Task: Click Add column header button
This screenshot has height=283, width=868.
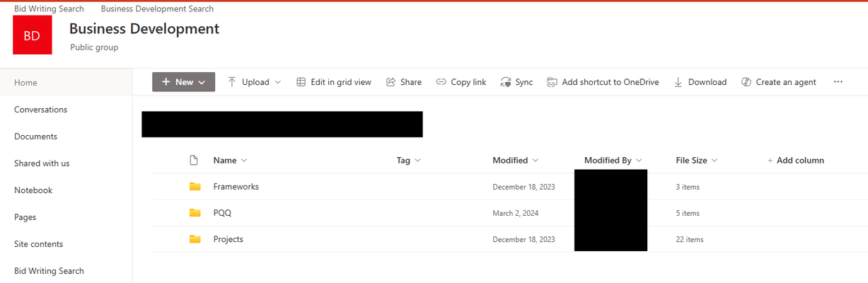Action: point(796,161)
